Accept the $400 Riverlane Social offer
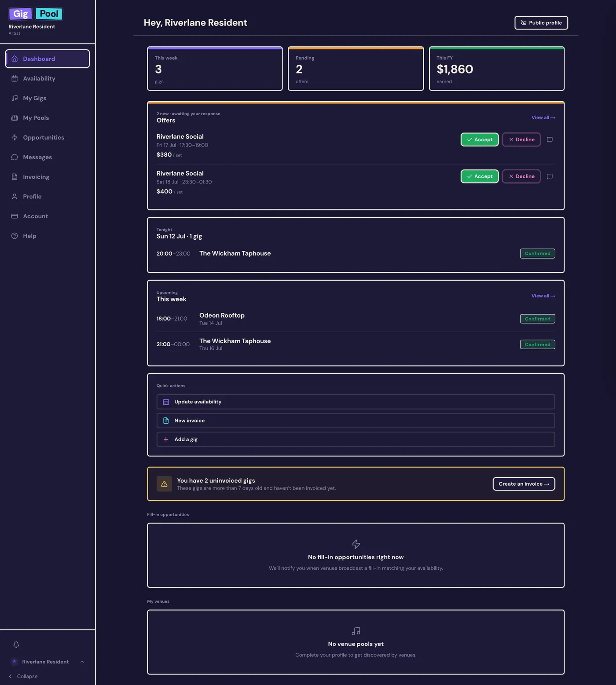The image size is (616, 685). pyautogui.click(x=480, y=176)
